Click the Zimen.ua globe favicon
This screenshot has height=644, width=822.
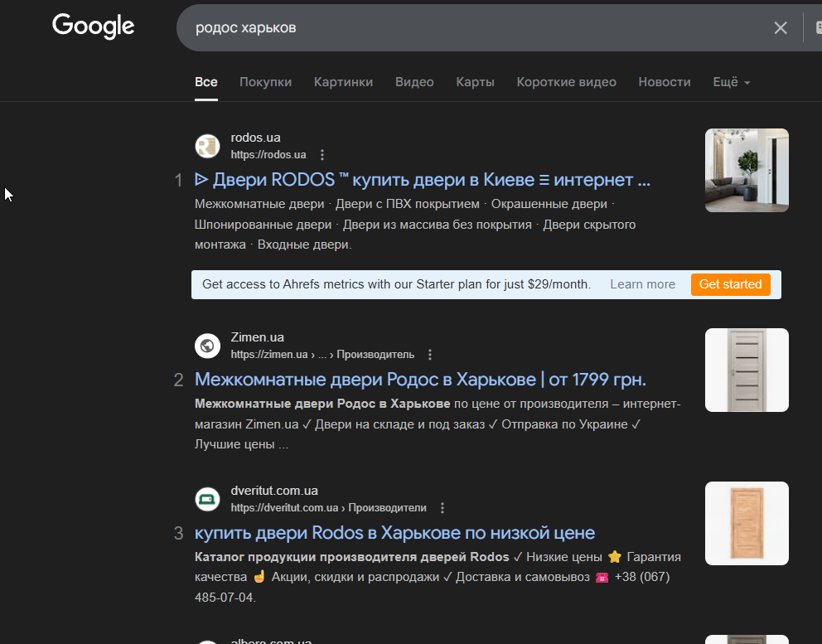[208, 346]
